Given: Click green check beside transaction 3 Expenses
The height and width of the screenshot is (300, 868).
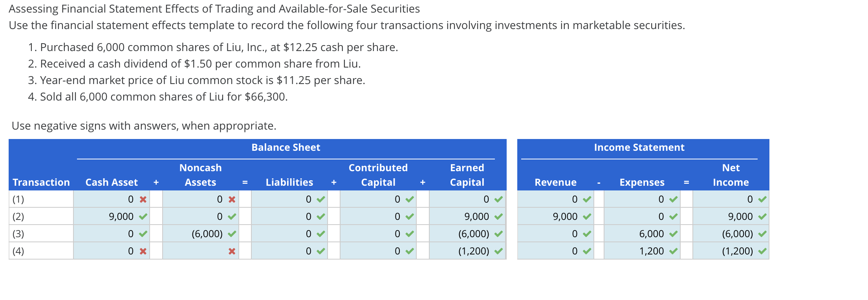Looking at the screenshot, I should (x=674, y=234).
